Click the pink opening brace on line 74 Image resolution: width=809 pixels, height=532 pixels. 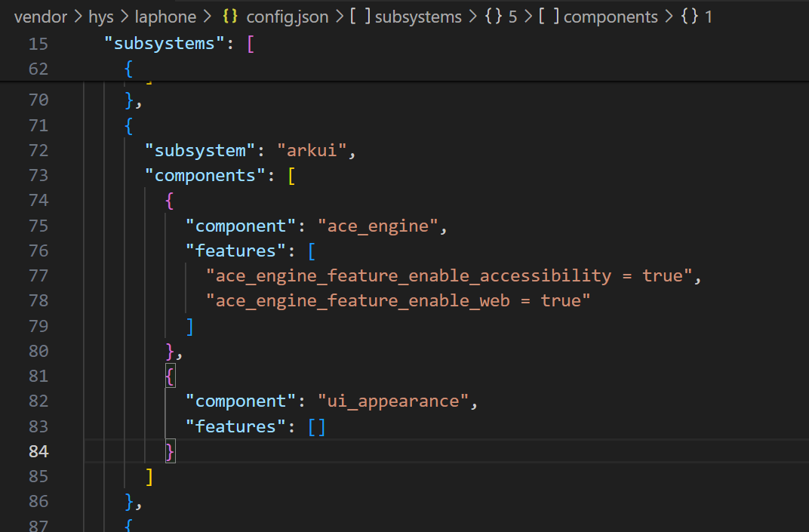pyautogui.click(x=169, y=201)
